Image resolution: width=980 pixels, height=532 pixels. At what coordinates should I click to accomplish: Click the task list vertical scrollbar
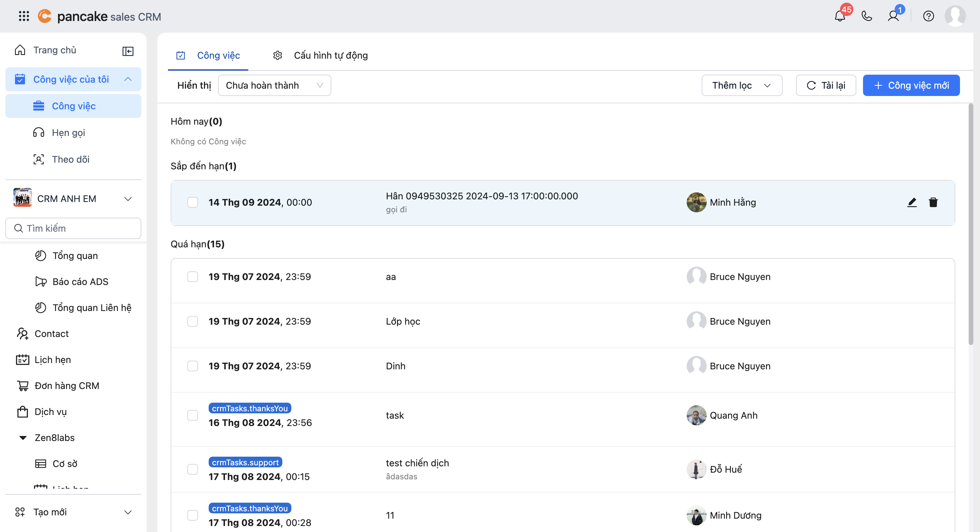pyautogui.click(x=970, y=225)
